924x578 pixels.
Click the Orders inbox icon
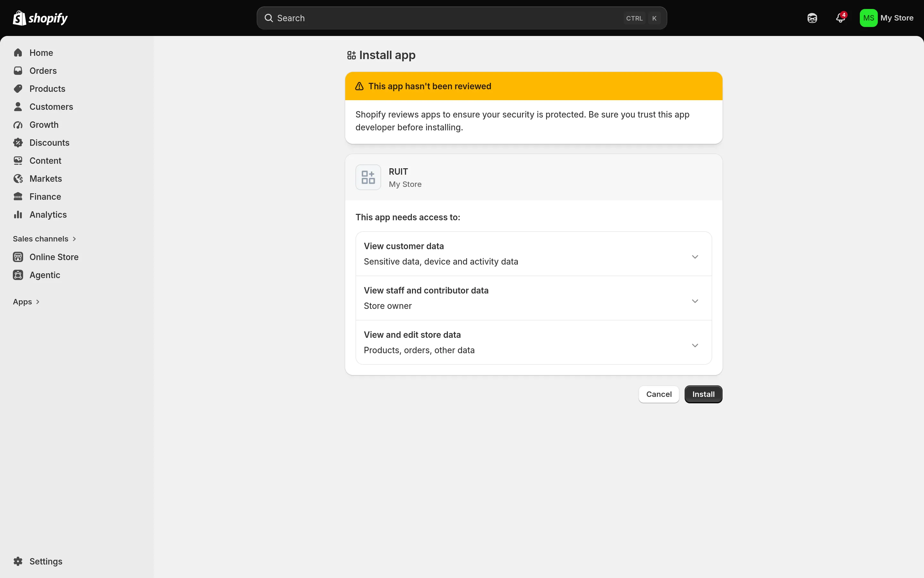pos(18,71)
